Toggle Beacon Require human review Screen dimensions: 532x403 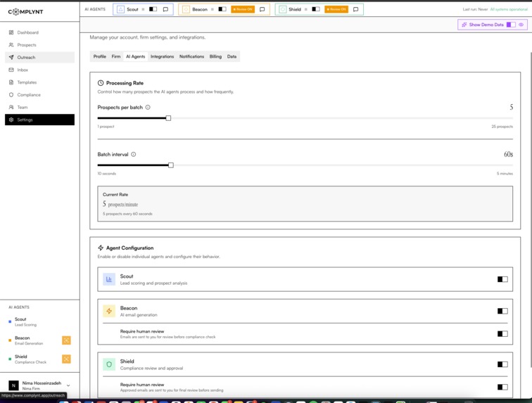[x=502, y=334]
